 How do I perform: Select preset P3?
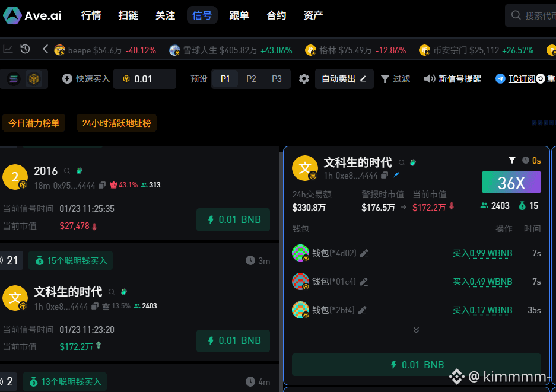(277, 79)
